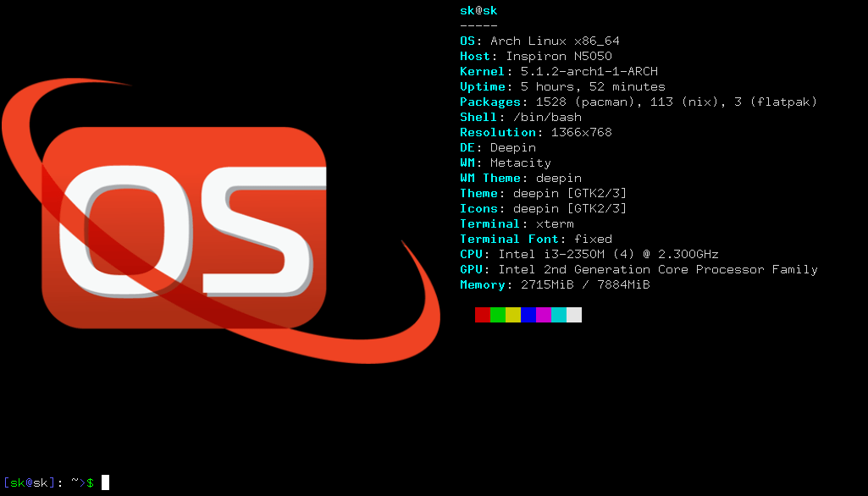Click the green color block

(498, 315)
